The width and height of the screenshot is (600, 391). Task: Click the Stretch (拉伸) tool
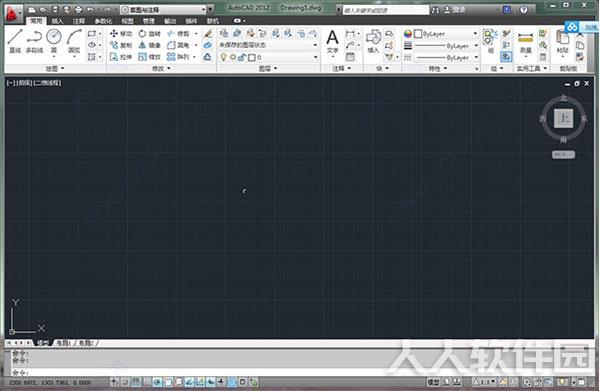(121, 57)
